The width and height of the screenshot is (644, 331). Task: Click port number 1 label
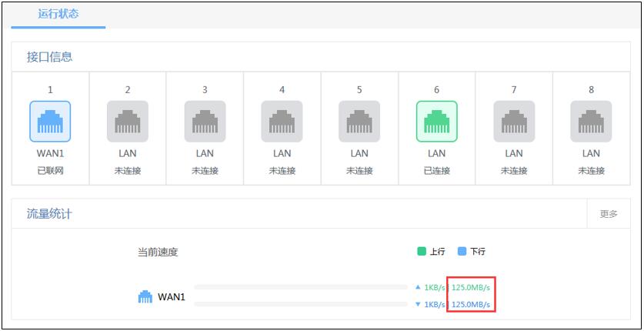pyautogui.click(x=50, y=90)
